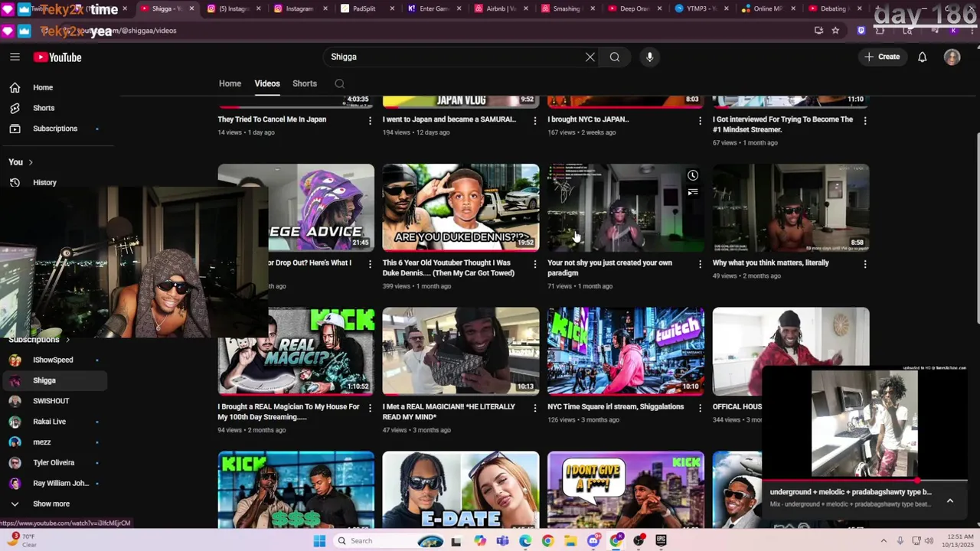Open the REAL MAGIC magician stream thumbnail
Image resolution: width=980 pixels, height=551 pixels.
click(296, 351)
